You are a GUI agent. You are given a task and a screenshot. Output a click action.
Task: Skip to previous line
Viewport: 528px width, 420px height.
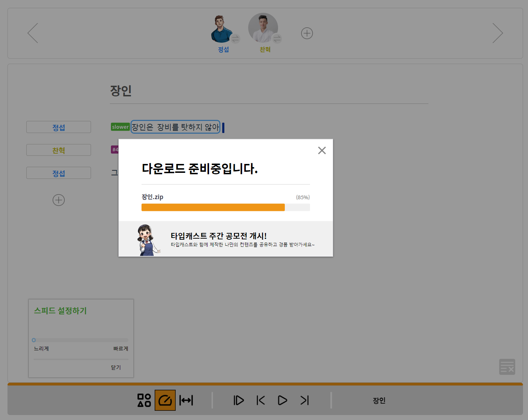(261, 400)
